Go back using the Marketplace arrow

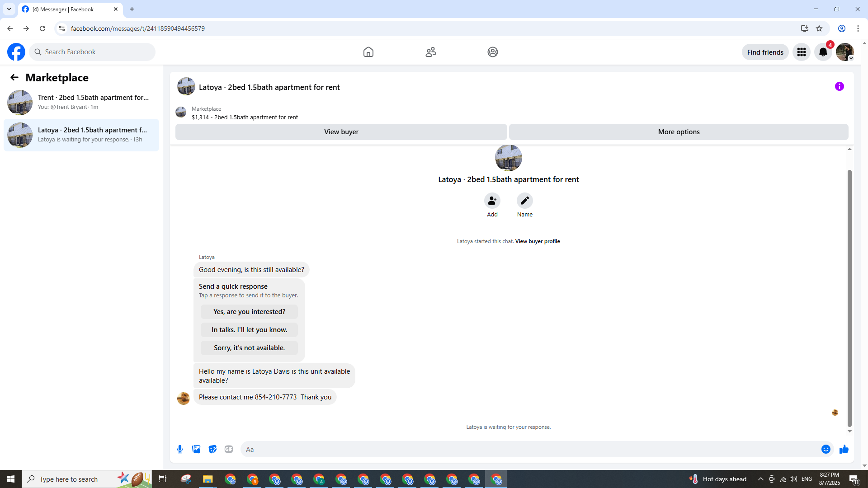[14, 77]
